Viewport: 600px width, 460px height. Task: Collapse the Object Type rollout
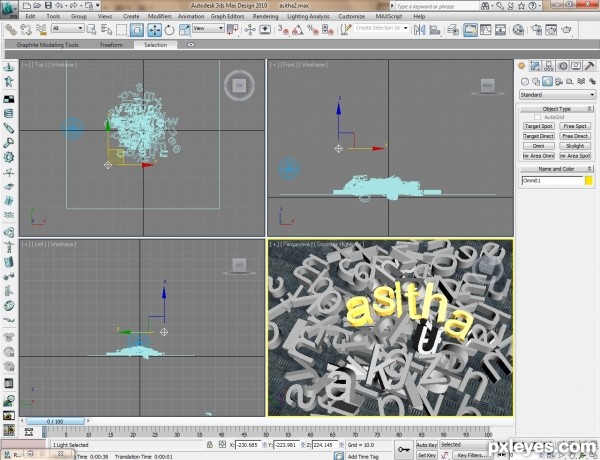pos(556,109)
